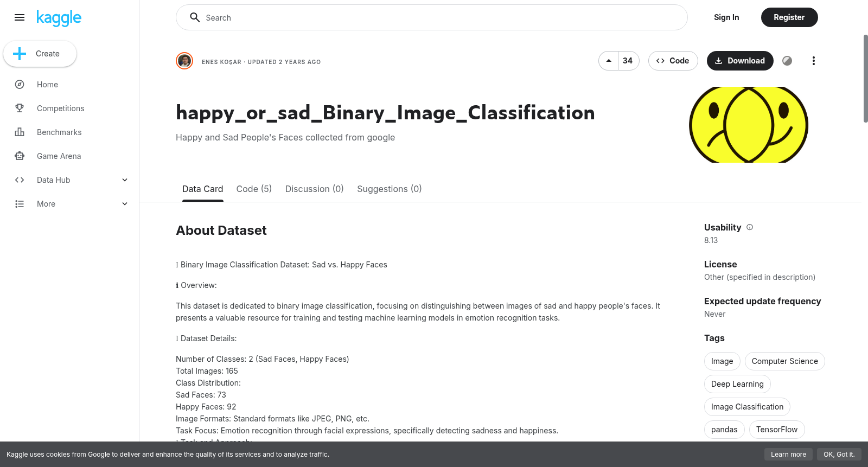This screenshot has width=868, height=467.
Task: Dismiss cookies with OK, Got it.
Action: 839,455
